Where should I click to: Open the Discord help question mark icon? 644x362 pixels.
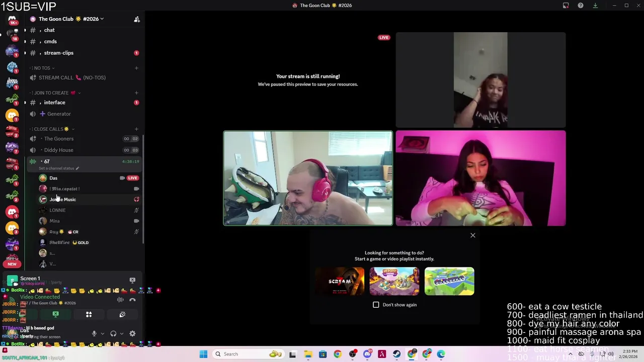tap(581, 6)
